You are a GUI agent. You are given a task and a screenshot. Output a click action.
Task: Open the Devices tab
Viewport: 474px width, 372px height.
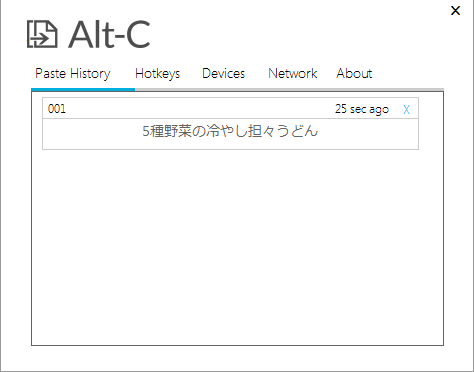coord(223,73)
